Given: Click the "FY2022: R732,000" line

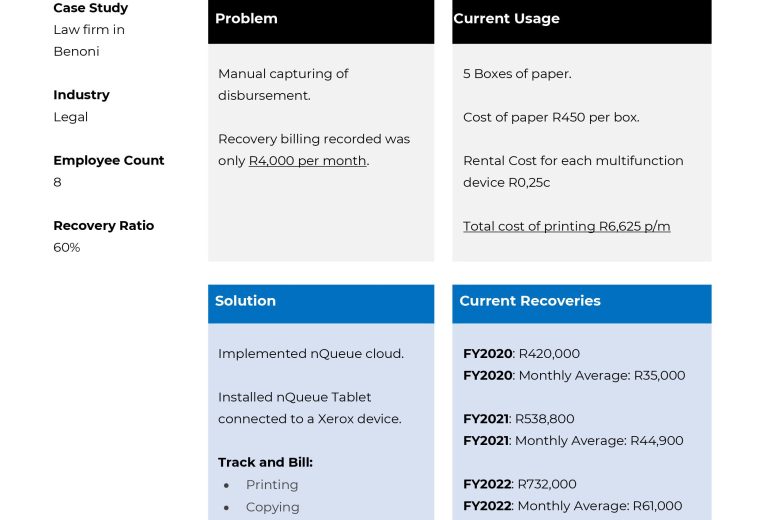Looking at the screenshot, I should pos(519,484).
